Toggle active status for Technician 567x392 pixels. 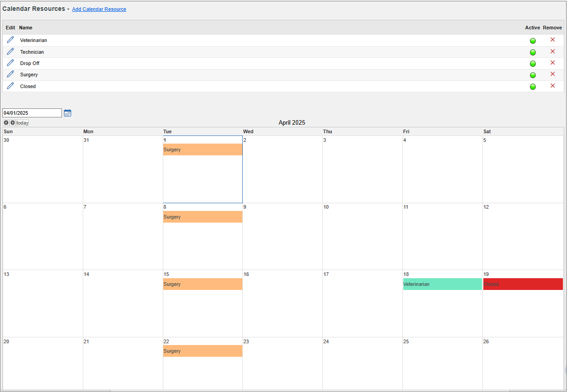click(x=533, y=52)
